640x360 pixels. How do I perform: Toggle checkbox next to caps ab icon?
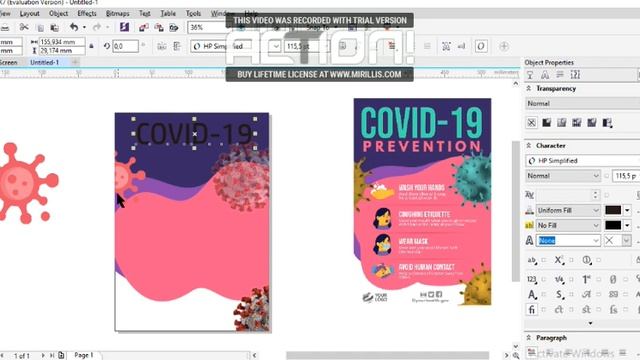click(544, 260)
